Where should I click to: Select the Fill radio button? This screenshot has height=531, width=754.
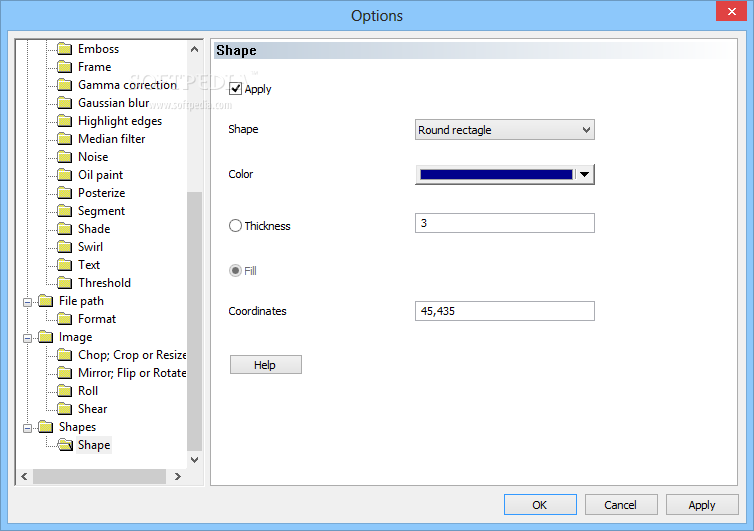point(236,271)
